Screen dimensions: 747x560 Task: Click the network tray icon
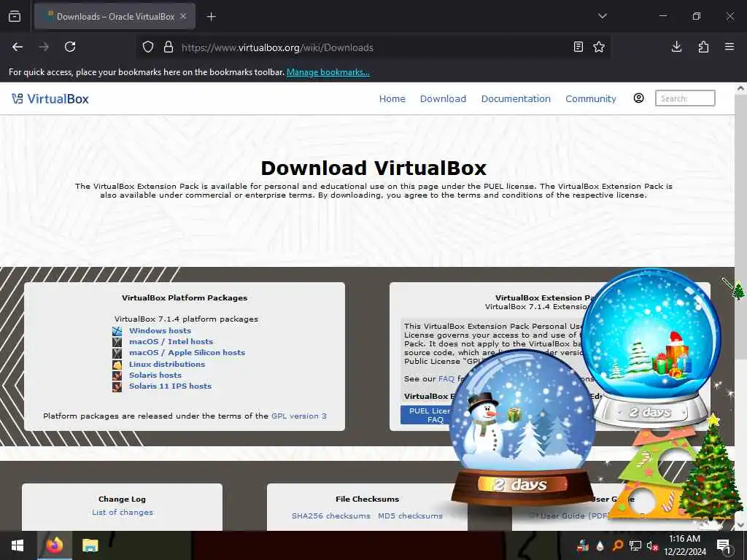[635, 545]
